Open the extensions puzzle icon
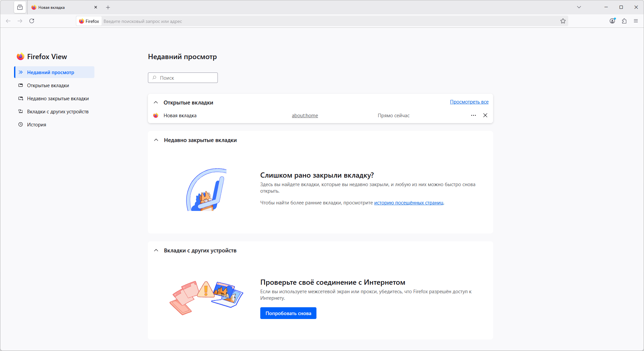 tap(624, 21)
